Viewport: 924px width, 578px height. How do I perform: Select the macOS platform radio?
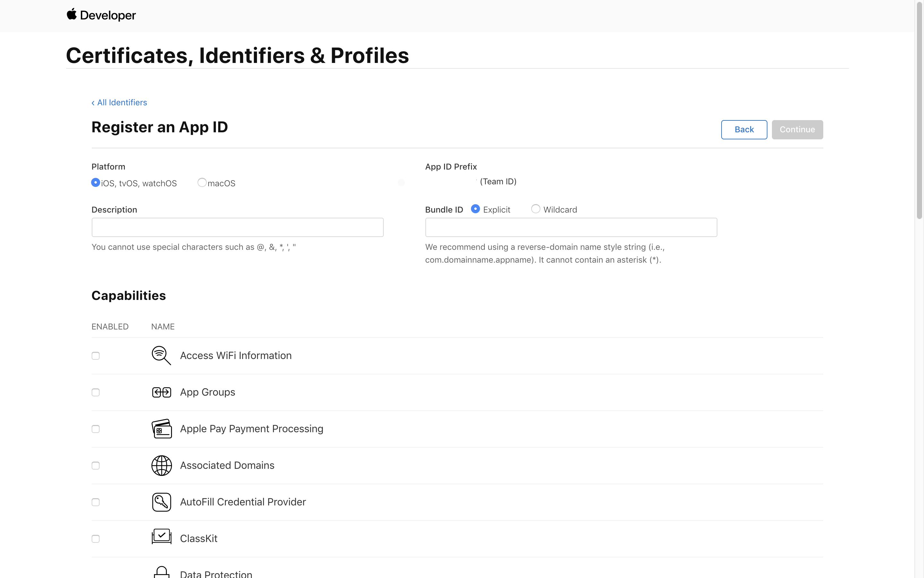point(202,182)
